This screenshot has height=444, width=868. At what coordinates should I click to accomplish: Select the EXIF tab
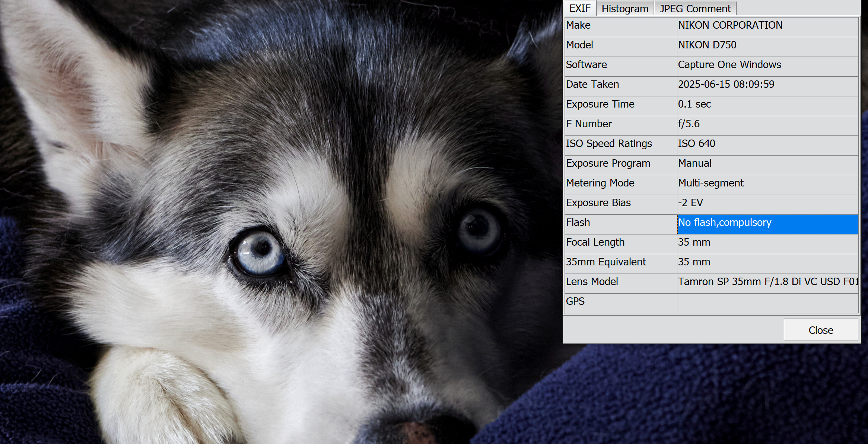click(x=580, y=8)
